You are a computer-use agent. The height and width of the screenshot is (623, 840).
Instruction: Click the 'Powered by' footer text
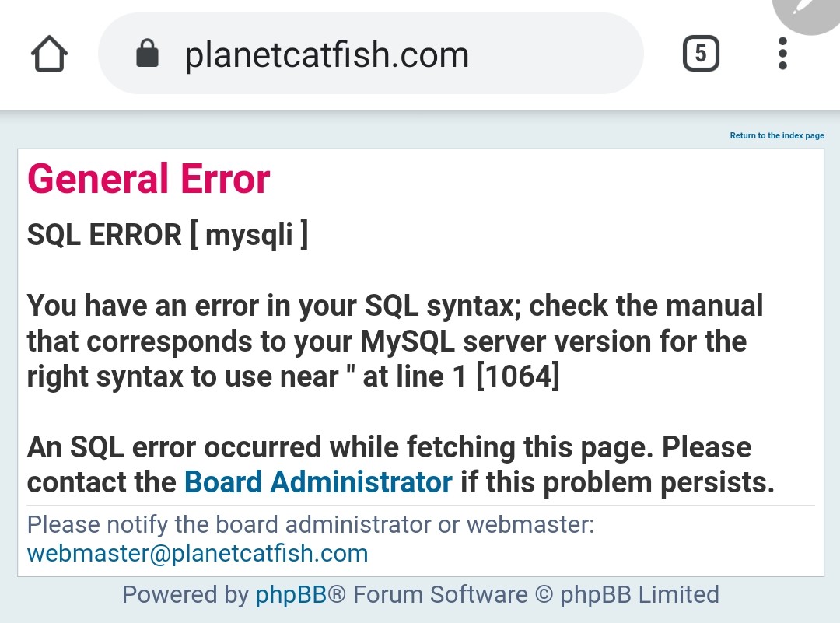point(185,594)
